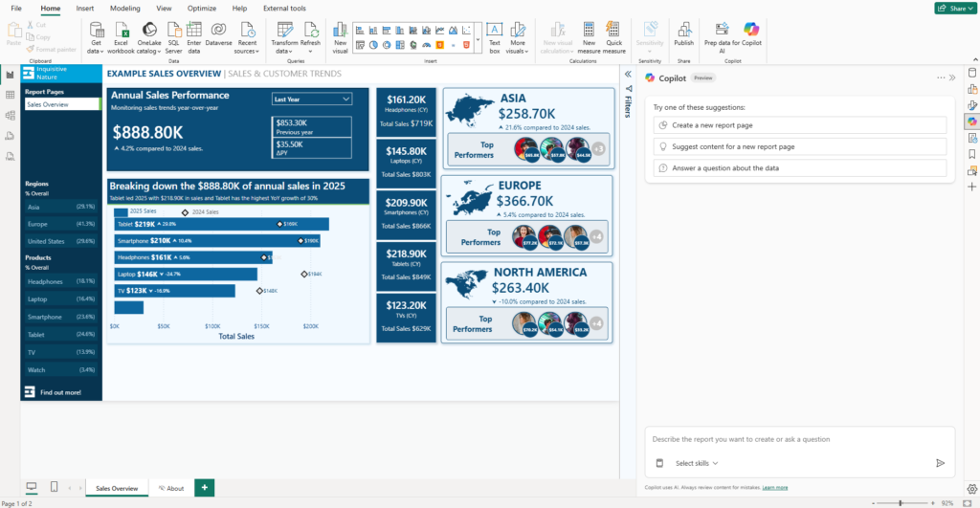Click the fit to page icon

968,503
